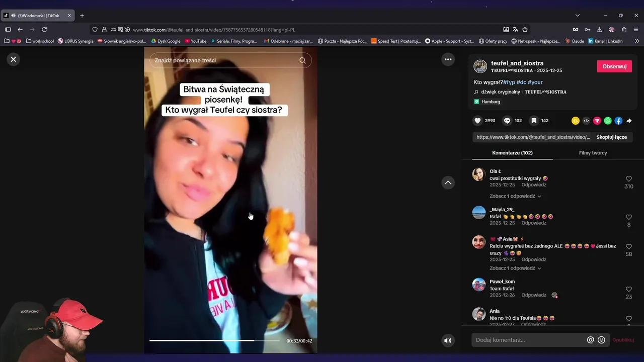Get the embed code icon

point(586,121)
